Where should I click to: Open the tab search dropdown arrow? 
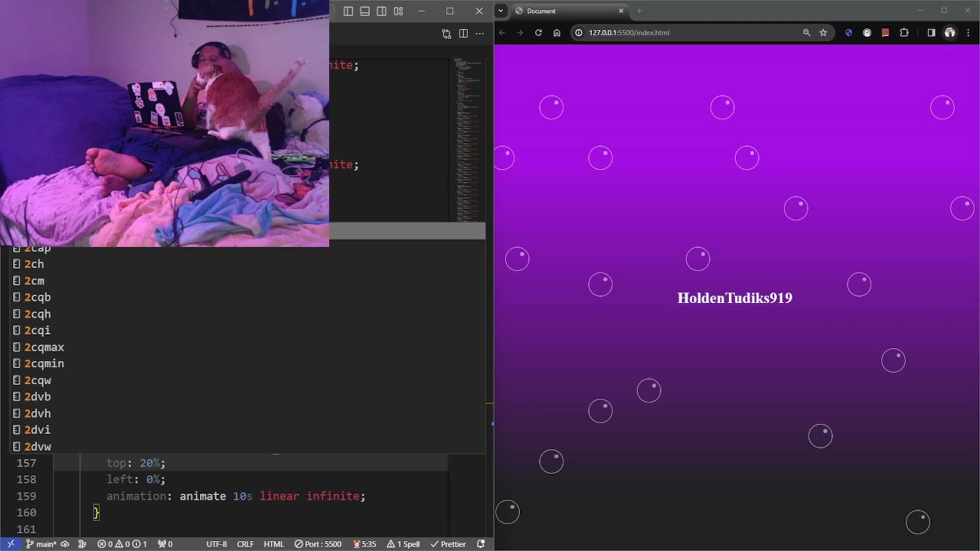coord(501,11)
